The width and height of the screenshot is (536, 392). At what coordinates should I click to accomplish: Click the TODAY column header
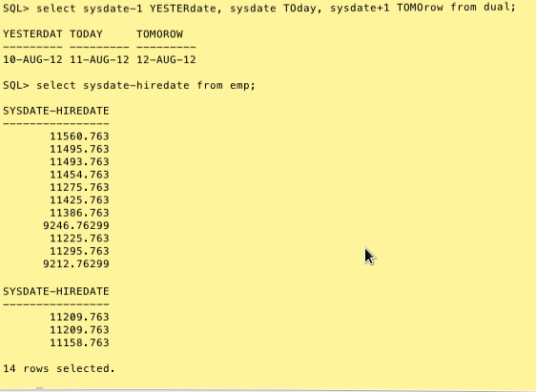point(86,33)
